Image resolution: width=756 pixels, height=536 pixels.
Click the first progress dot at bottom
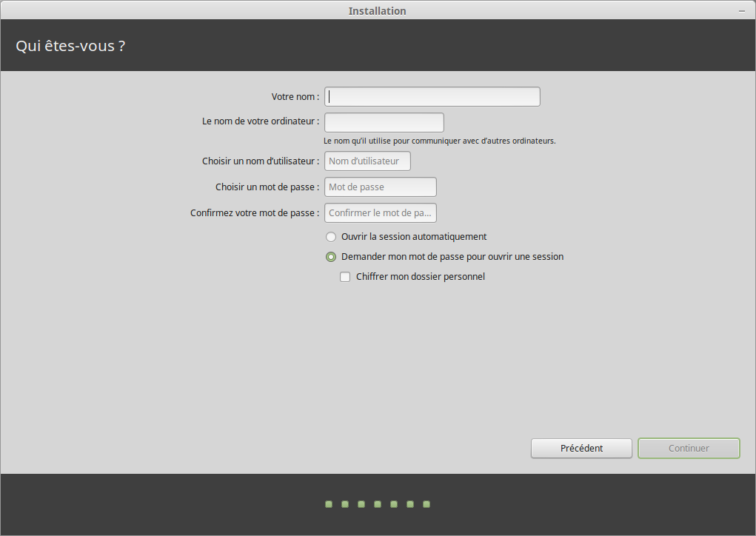tap(329, 504)
